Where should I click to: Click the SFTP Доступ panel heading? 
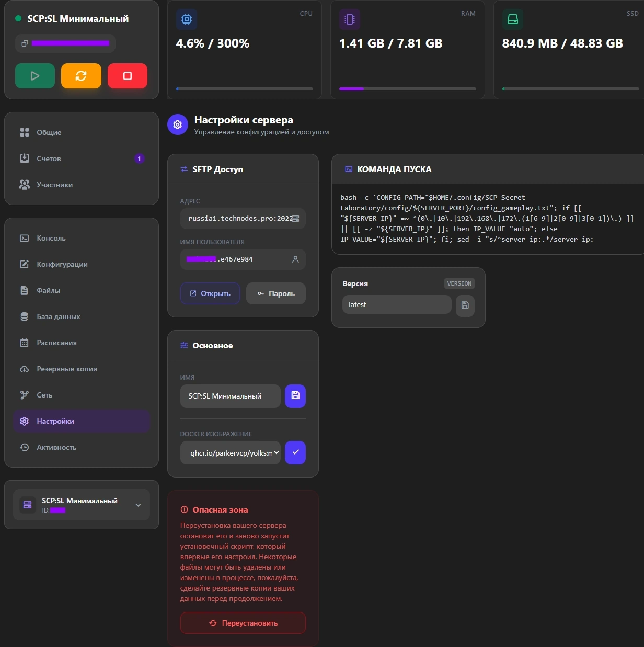click(x=217, y=169)
